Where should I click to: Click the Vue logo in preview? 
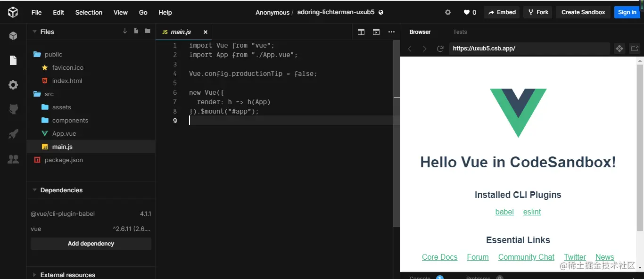[518, 113]
